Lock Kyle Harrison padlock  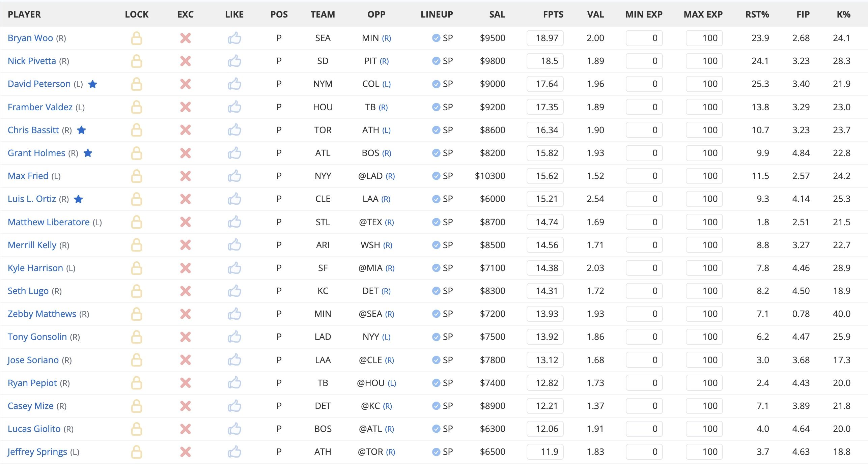pos(137,268)
